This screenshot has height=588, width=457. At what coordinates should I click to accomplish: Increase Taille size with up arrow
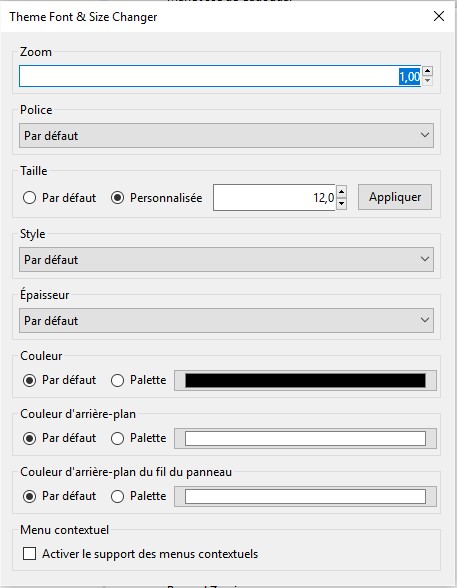click(341, 192)
